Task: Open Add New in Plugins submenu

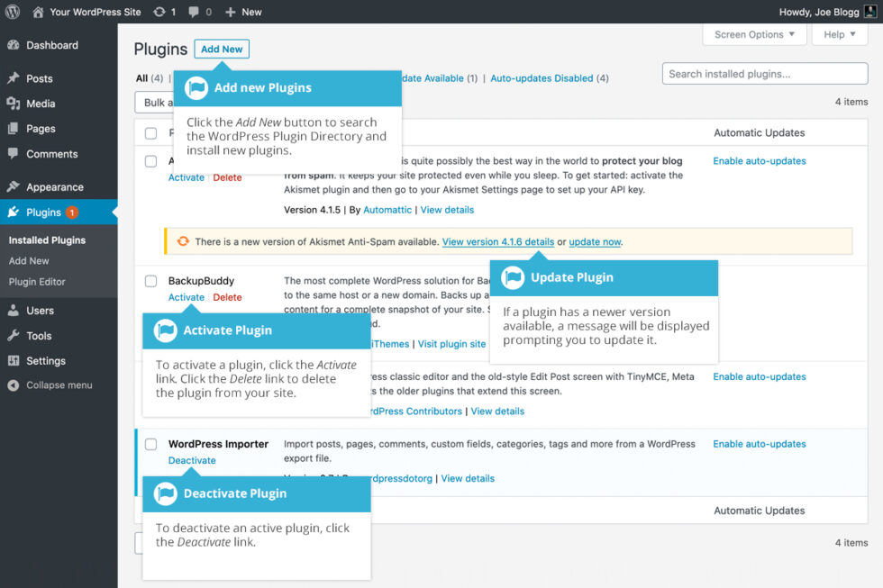Action: [29, 261]
